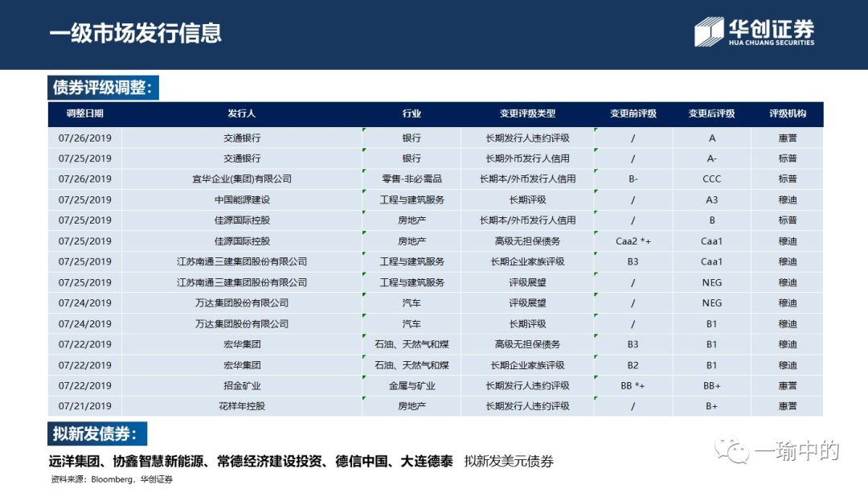Click 房地产 in the 花样年控股 row
Screen dimensions: 868x489
411,406
